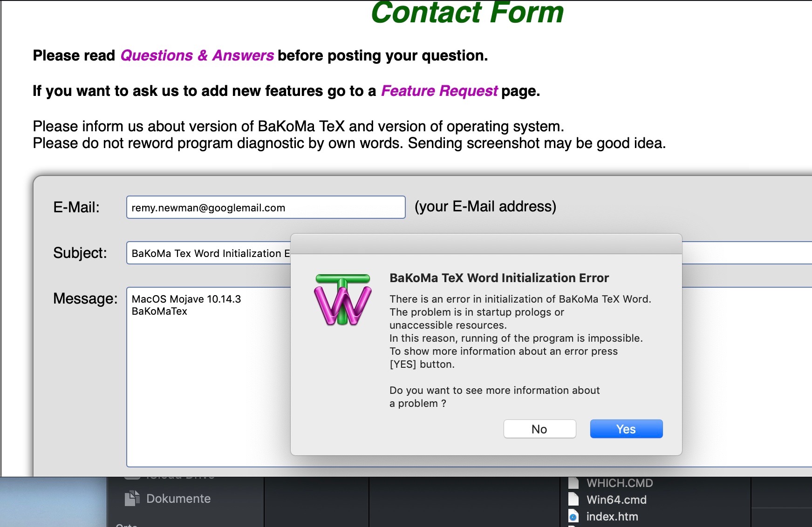The width and height of the screenshot is (812, 527).
Task: Click the index.htm file icon
Action: tap(573, 517)
